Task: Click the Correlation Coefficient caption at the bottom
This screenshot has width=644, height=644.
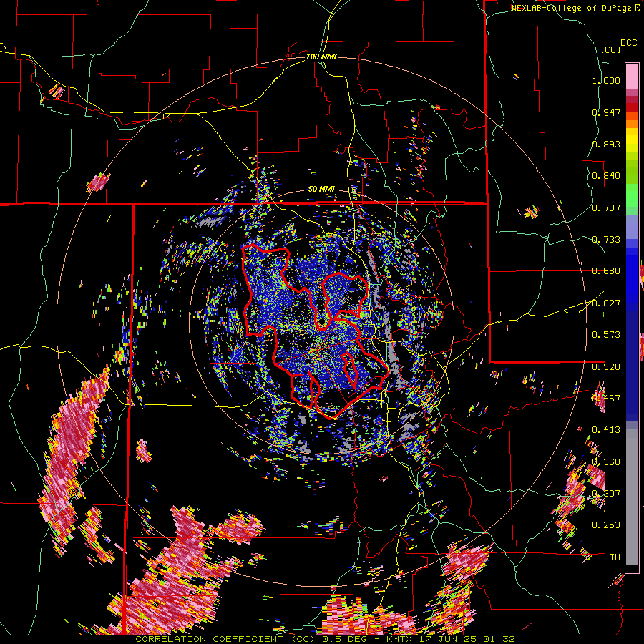Action: pos(325,639)
